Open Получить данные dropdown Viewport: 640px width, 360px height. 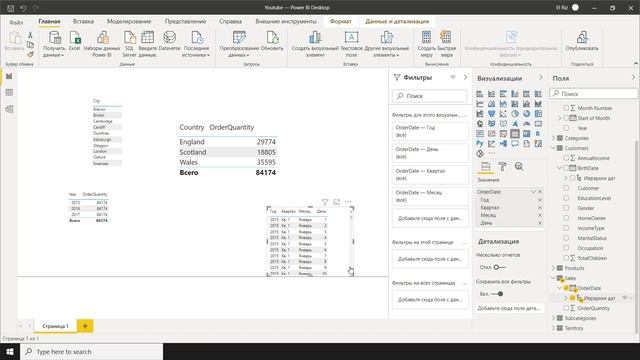(54, 44)
